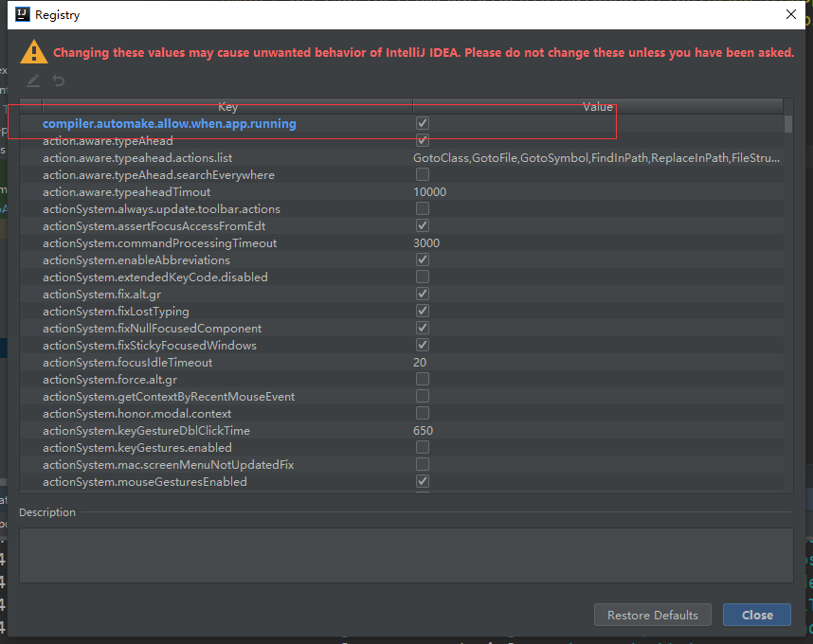Image resolution: width=813 pixels, height=644 pixels.
Task: Select actionSystem.assertFocusAccessFromEdt key
Action: point(154,226)
